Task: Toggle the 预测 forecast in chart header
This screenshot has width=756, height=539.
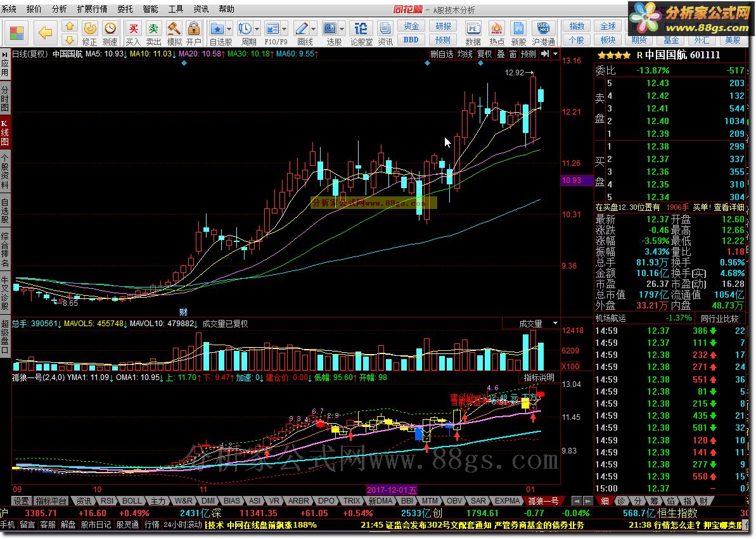Action: (x=529, y=54)
